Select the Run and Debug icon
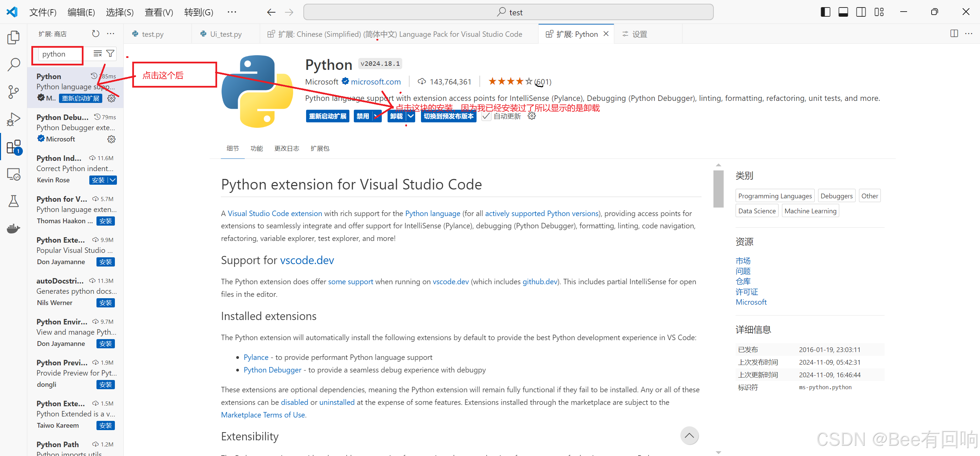 pos(13,119)
